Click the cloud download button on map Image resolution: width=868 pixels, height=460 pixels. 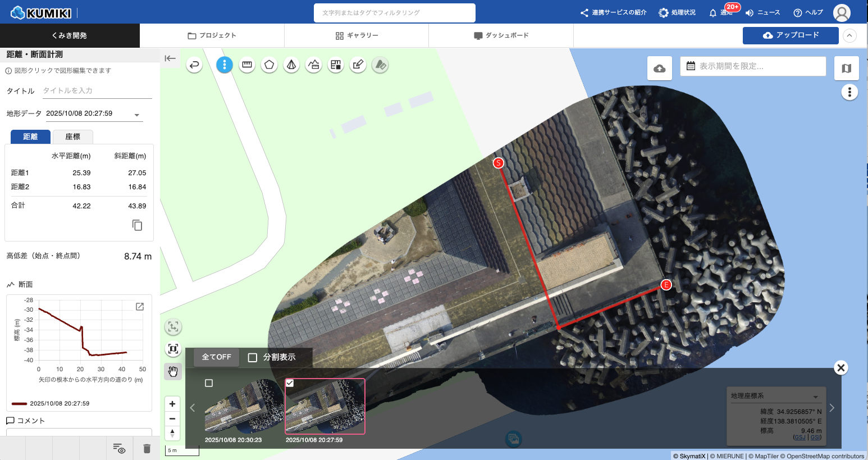click(660, 69)
